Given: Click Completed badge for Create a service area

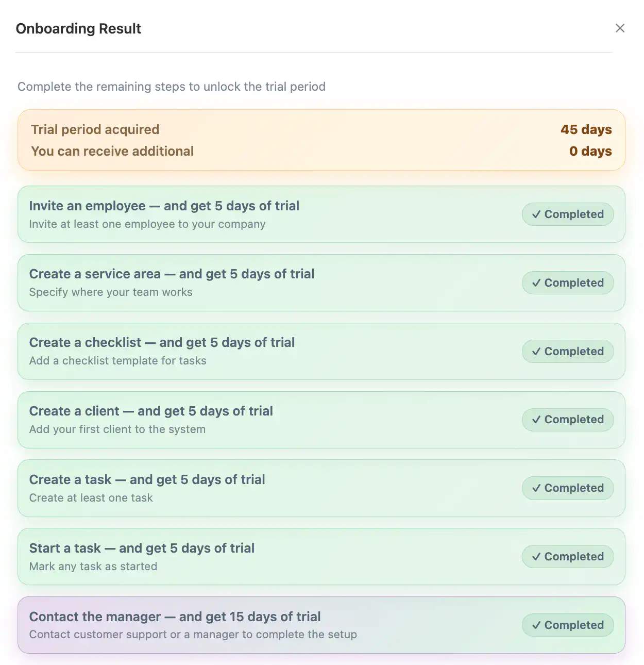Looking at the screenshot, I should [x=568, y=283].
